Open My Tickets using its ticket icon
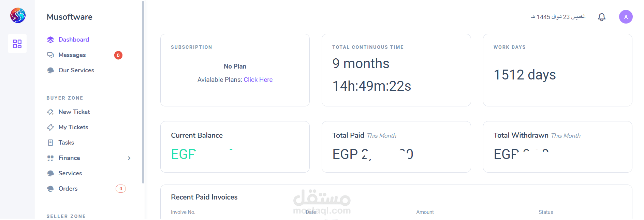The height and width of the screenshot is (220, 644). point(50,127)
